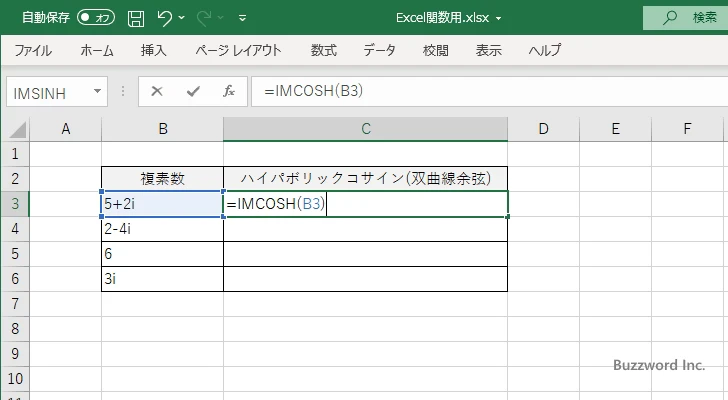Select row 2 header
Screen dimensions: 728x400
pyautogui.click(x=15, y=179)
